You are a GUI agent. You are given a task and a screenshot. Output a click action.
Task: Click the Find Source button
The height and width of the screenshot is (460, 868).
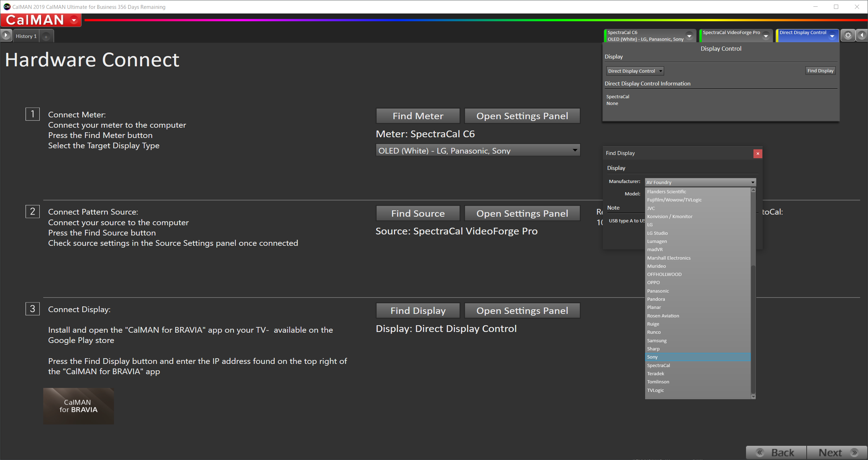418,214
